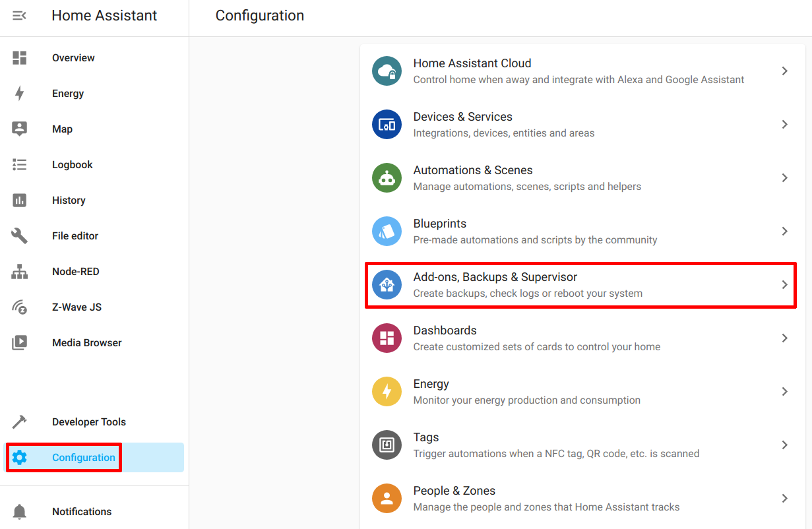Viewport: 812px width, 529px height.
Task: Open Home Assistant Cloud row chevron
Action: (784, 71)
